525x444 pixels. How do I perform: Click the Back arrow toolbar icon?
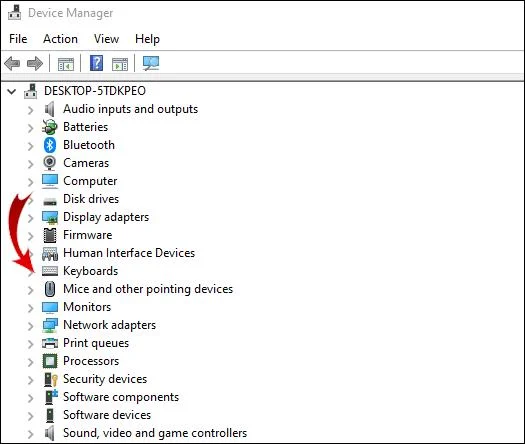(x=12, y=63)
